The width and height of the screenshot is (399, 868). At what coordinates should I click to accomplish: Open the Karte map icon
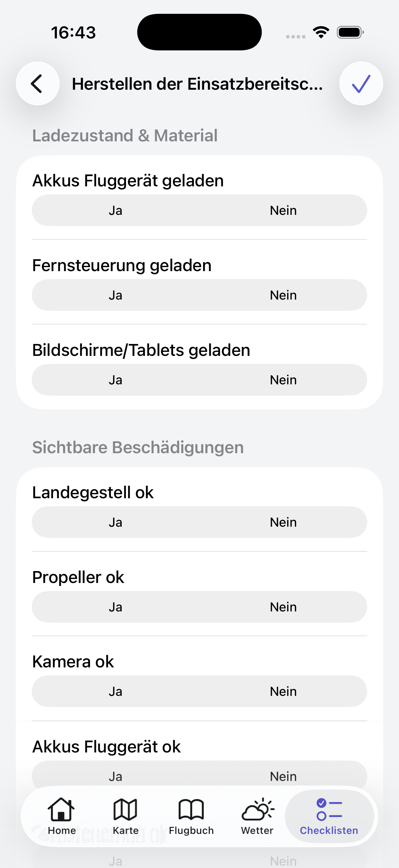point(125,809)
